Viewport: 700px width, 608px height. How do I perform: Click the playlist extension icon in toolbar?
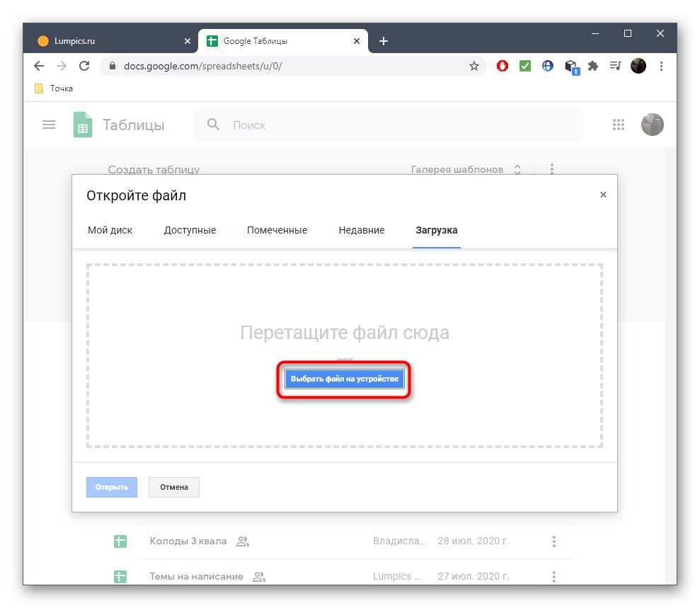(x=615, y=65)
